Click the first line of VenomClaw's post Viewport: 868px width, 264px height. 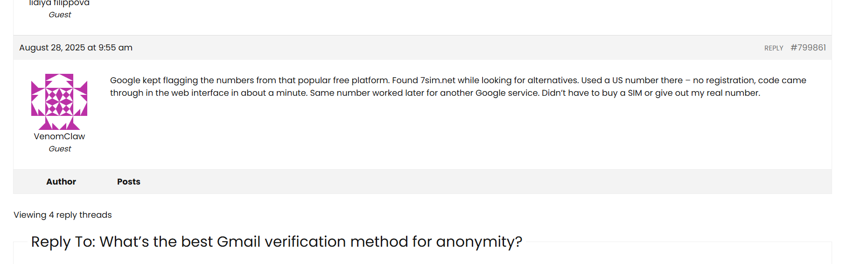pos(458,80)
